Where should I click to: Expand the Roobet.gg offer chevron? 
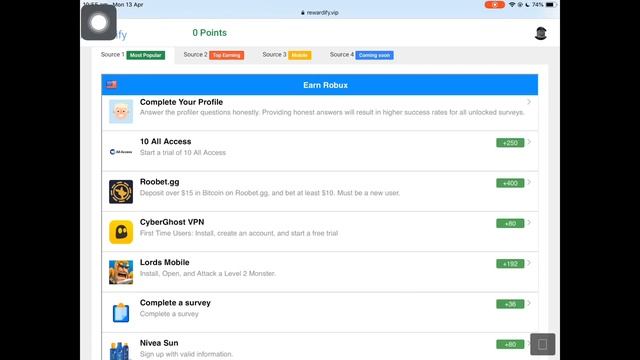529,182
